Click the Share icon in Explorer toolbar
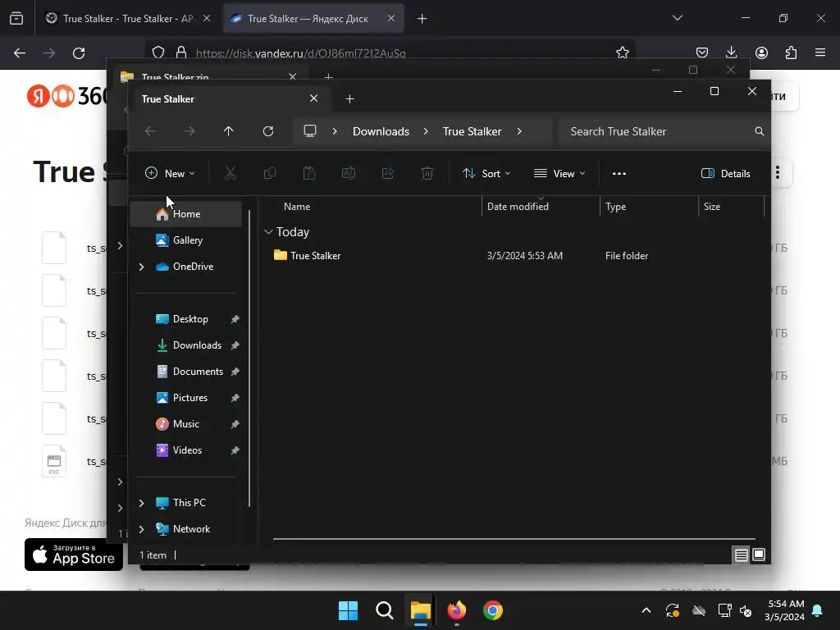This screenshot has width=840, height=630. [388, 173]
